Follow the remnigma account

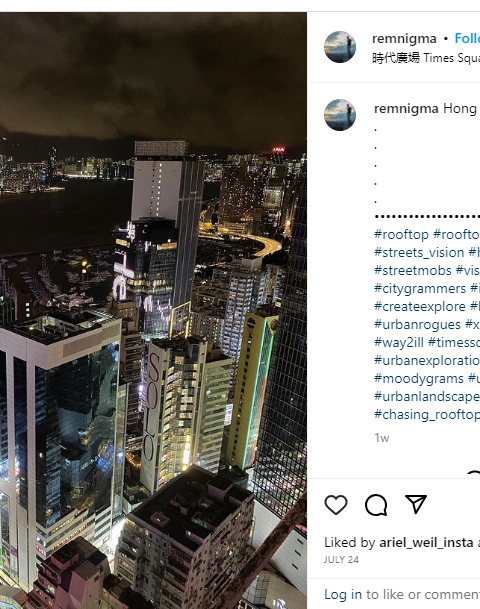point(467,38)
